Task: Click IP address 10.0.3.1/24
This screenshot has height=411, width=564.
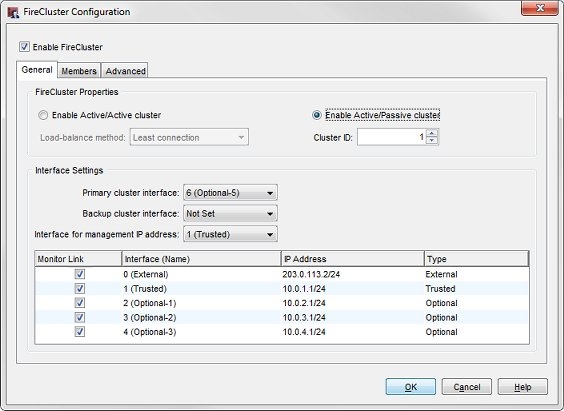Action: click(304, 317)
